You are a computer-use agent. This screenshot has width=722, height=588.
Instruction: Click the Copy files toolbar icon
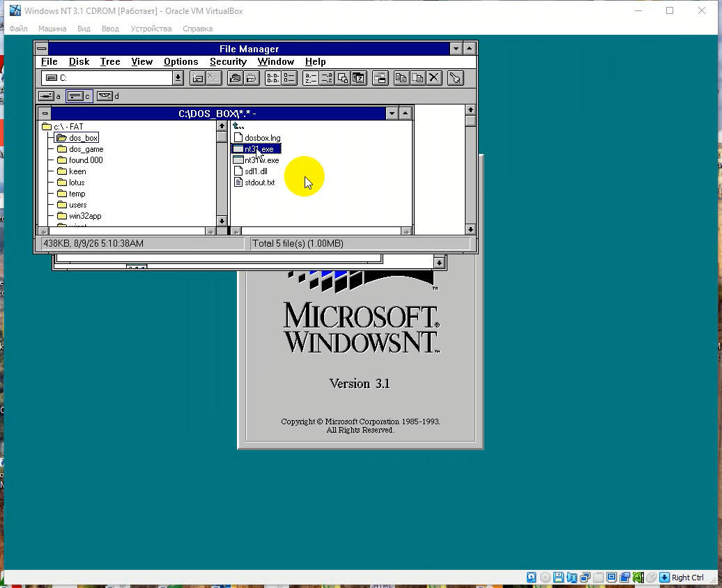pyautogui.click(x=401, y=78)
